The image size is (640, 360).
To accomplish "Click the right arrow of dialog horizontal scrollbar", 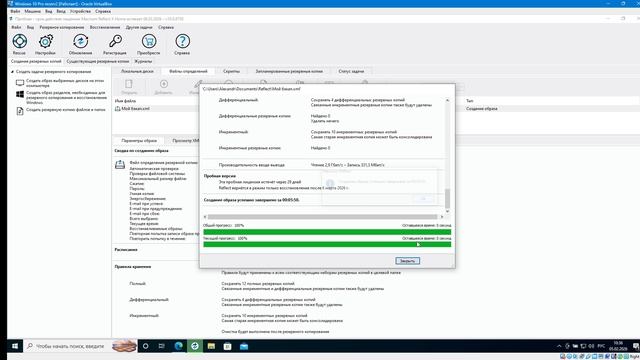I will 442,217.
